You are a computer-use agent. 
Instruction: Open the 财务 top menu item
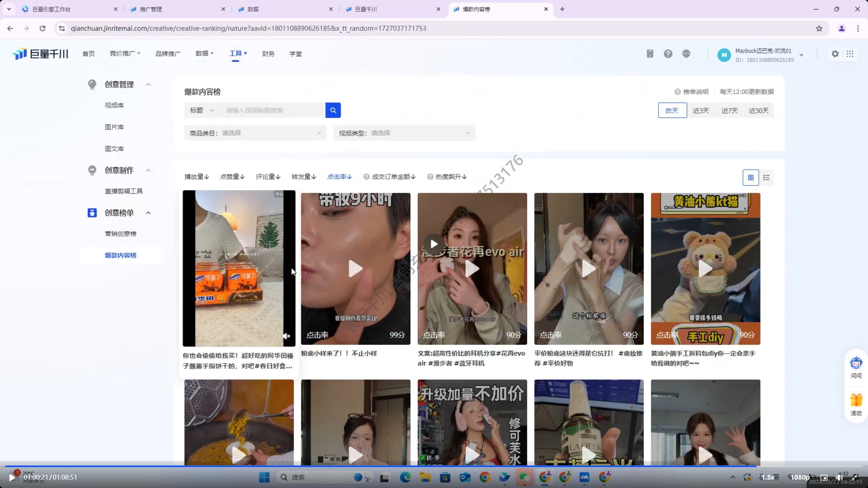pyautogui.click(x=268, y=54)
